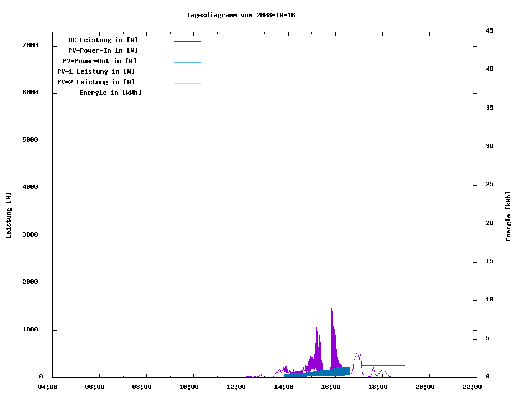Click the 04:00 time axis label
Viewport: 532px width, 399px height.
48,387
